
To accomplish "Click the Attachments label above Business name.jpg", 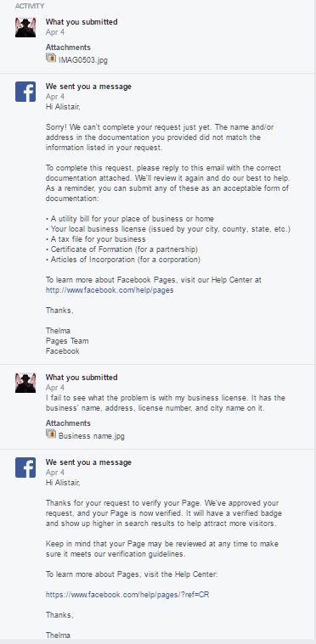I will click(x=68, y=423).
